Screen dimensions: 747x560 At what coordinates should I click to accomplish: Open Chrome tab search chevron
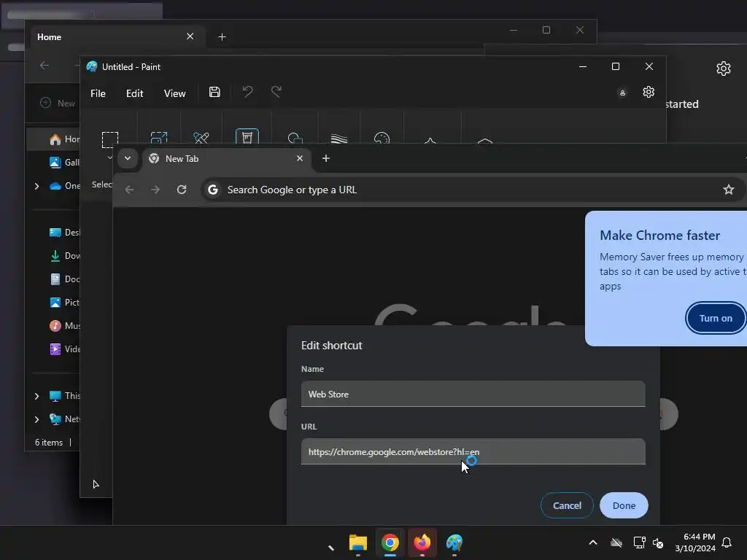[127, 158]
